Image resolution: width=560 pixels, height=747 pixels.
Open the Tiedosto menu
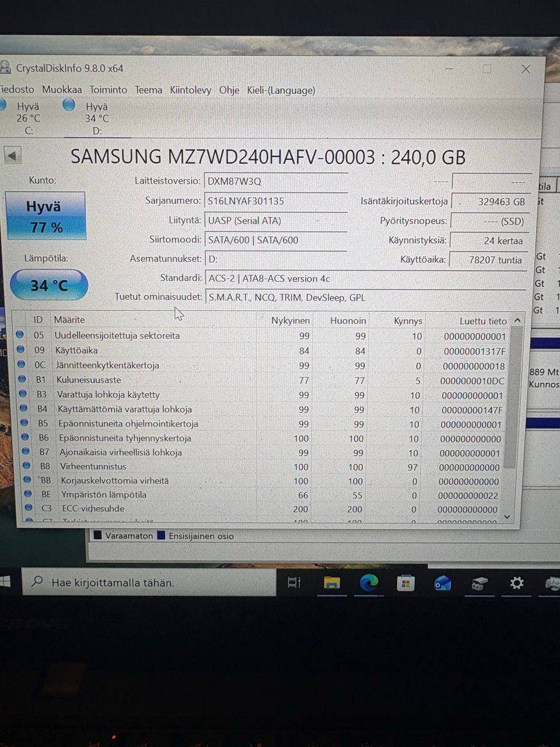[17, 90]
